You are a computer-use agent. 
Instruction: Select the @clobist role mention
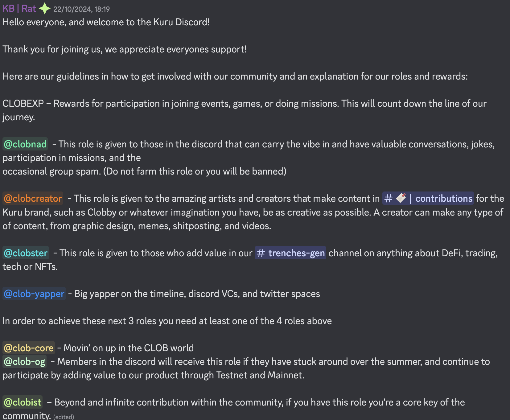tap(23, 402)
